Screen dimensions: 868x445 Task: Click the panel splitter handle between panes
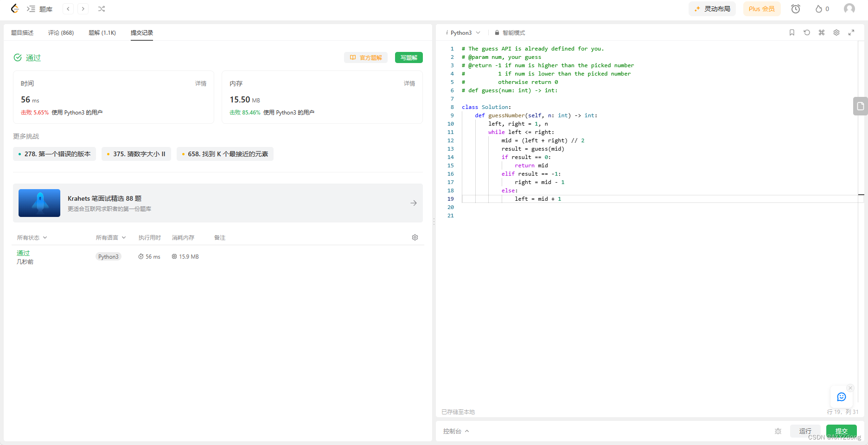point(434,222)
